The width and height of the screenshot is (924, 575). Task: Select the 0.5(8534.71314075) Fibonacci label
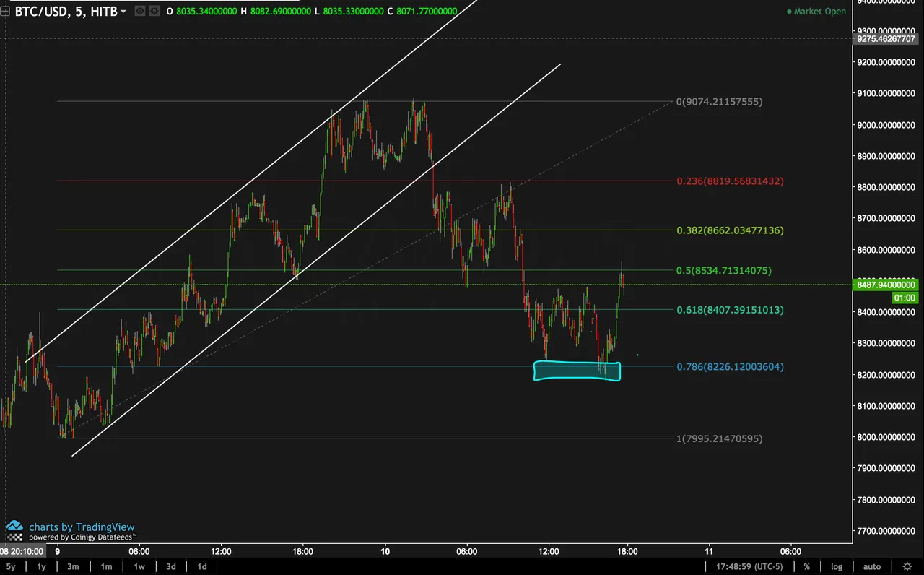(x=724, y=271)
